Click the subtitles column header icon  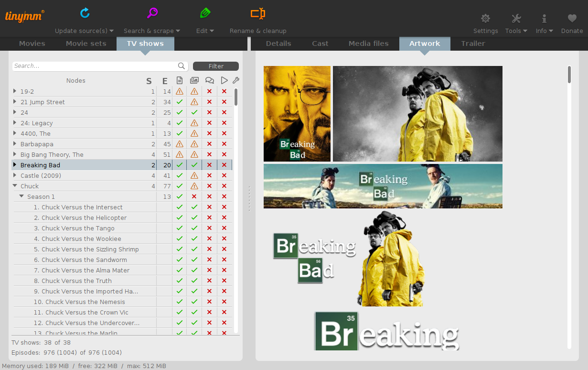click(x=209, y=80)
